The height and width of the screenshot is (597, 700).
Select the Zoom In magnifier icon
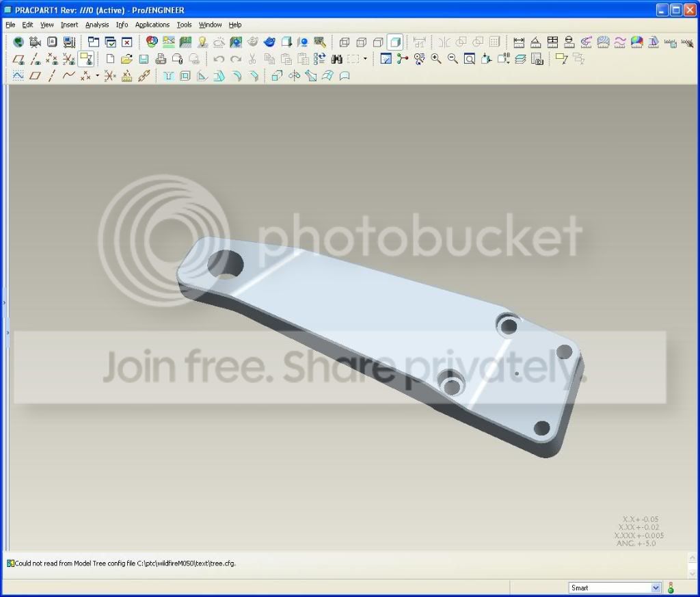436,59
